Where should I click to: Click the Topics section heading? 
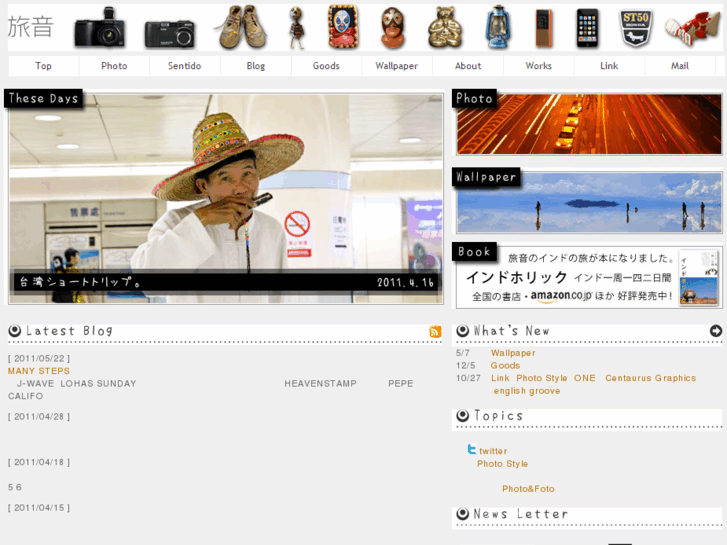tap(498, 416)
